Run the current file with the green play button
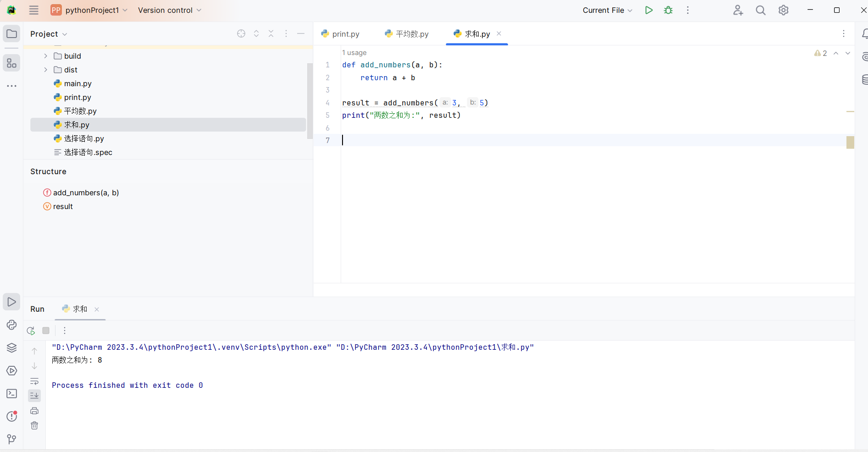Screen dimensions: 868x452 pyautogui.click(x=648, y=10)
